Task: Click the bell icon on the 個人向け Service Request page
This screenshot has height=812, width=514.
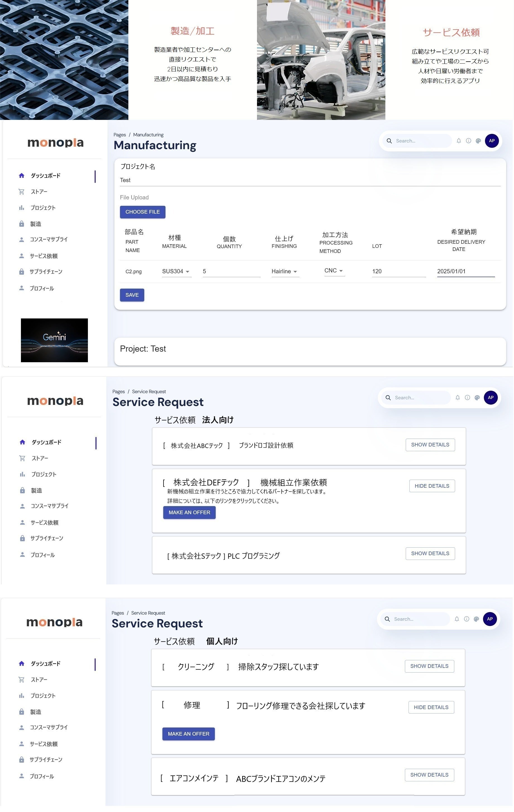Action: tap(457, 619)
